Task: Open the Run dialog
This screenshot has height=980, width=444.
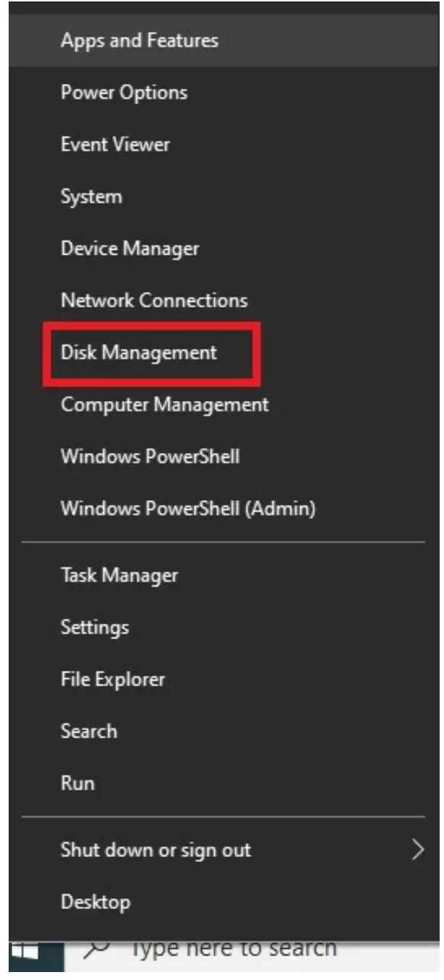Action: coord(76,783)
